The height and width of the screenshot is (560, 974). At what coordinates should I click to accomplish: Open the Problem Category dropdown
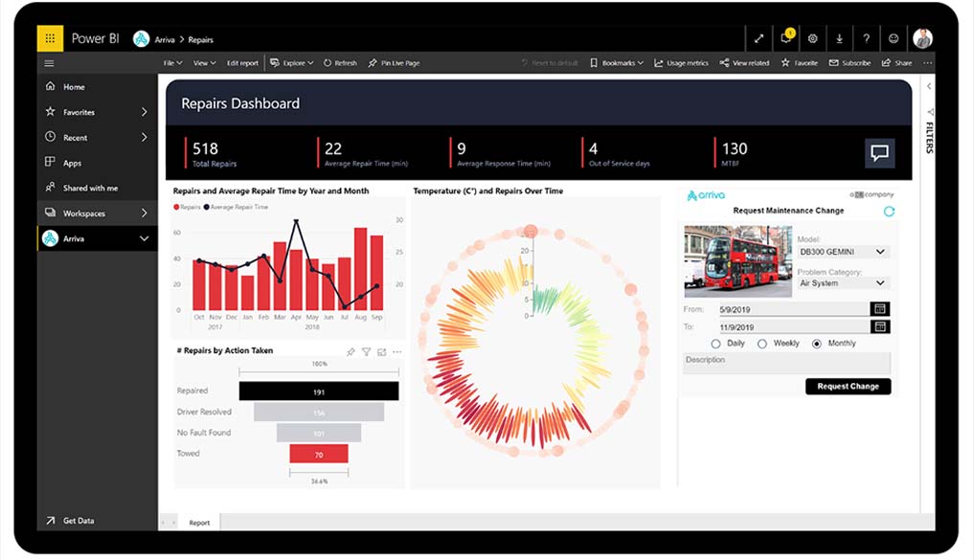click(x=843, y=283)
